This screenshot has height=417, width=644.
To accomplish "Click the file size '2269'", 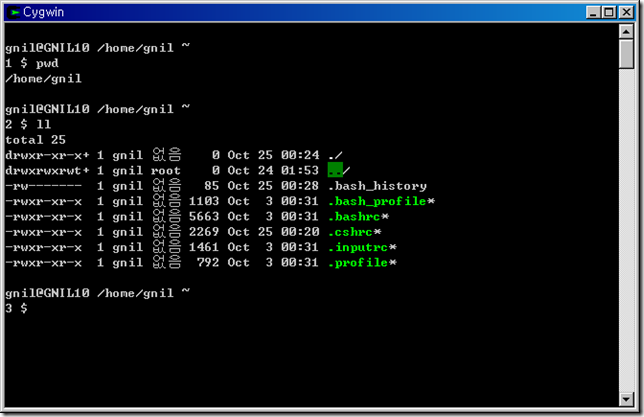I will coord(204,232).
